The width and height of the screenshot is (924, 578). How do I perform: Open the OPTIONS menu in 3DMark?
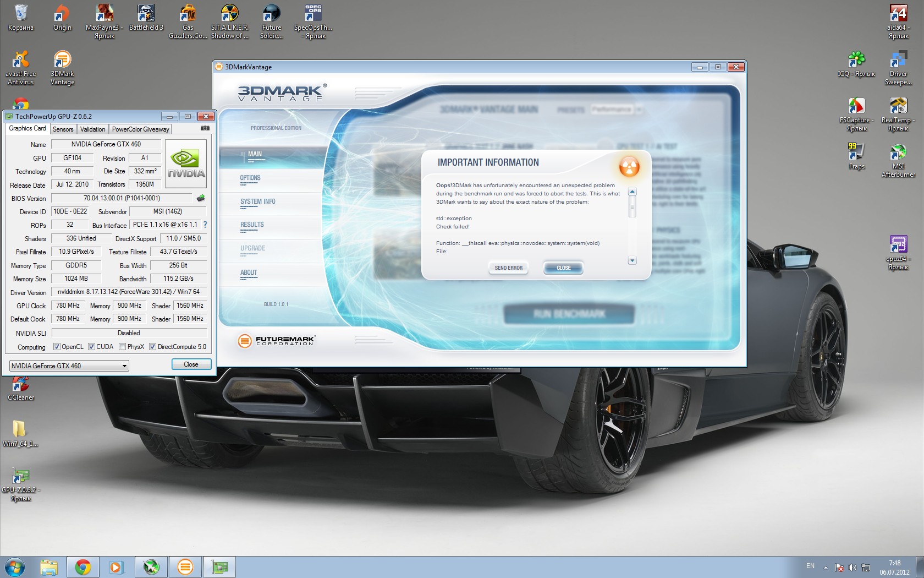250,178
